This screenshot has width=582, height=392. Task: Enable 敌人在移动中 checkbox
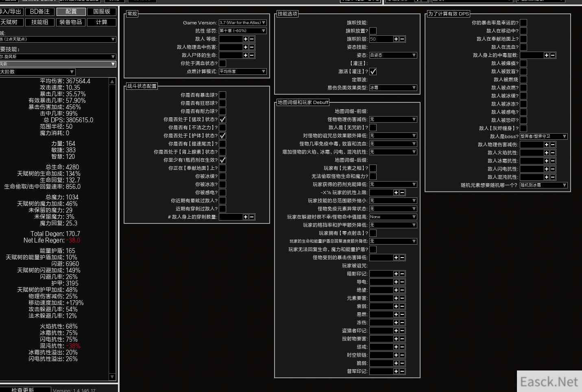click(x=523, y=31)
